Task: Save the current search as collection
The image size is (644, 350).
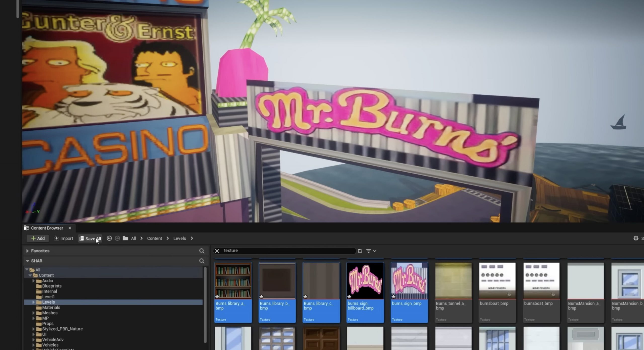Action: [x=360, y=251]
